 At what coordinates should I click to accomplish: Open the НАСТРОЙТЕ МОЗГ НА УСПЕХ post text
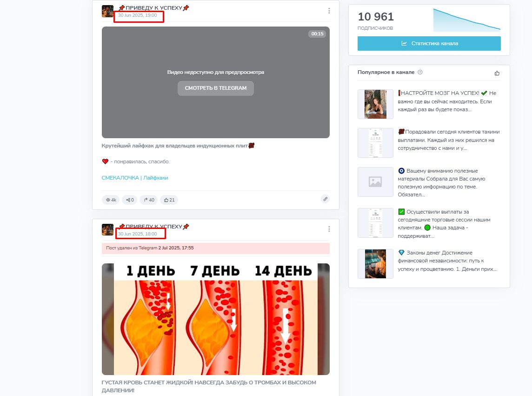(x=447, y=101)
